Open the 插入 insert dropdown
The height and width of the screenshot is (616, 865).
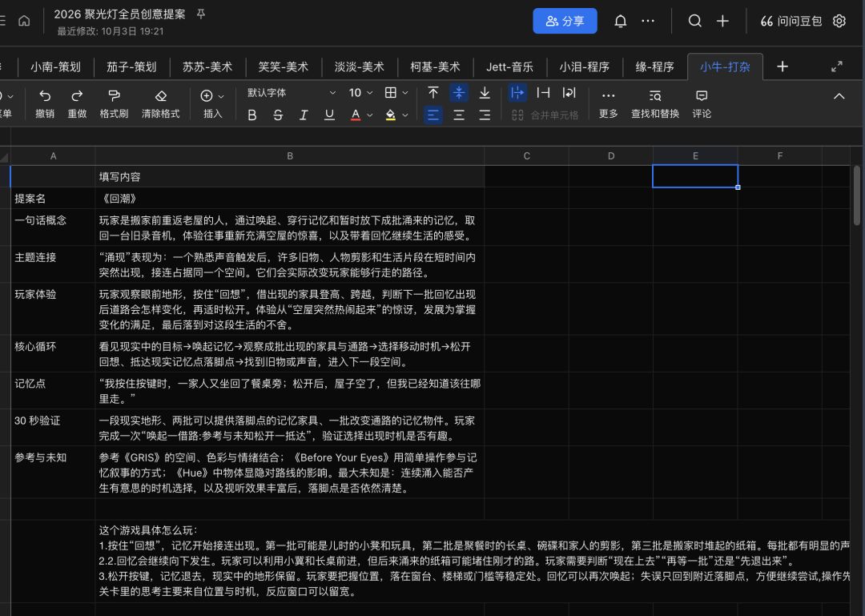point(212,104)
